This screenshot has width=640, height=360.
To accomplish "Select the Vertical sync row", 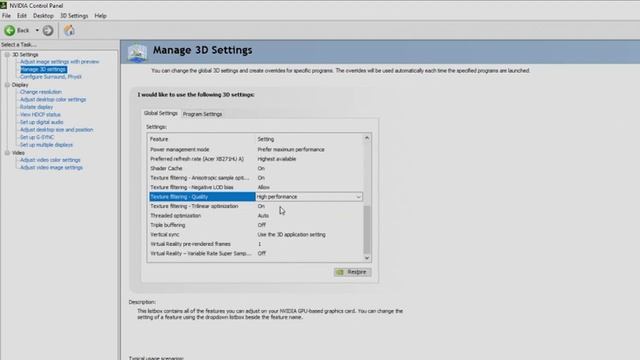I will (x=255, y=235).
